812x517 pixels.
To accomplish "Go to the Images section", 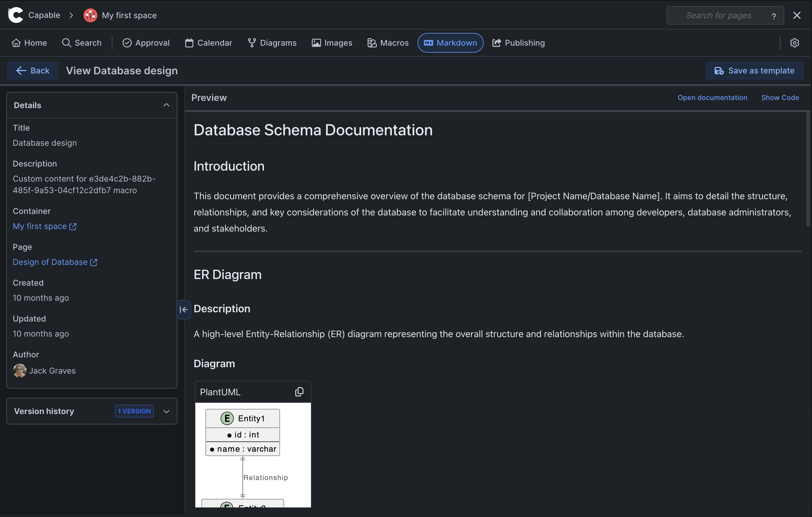I will point(332,43).
